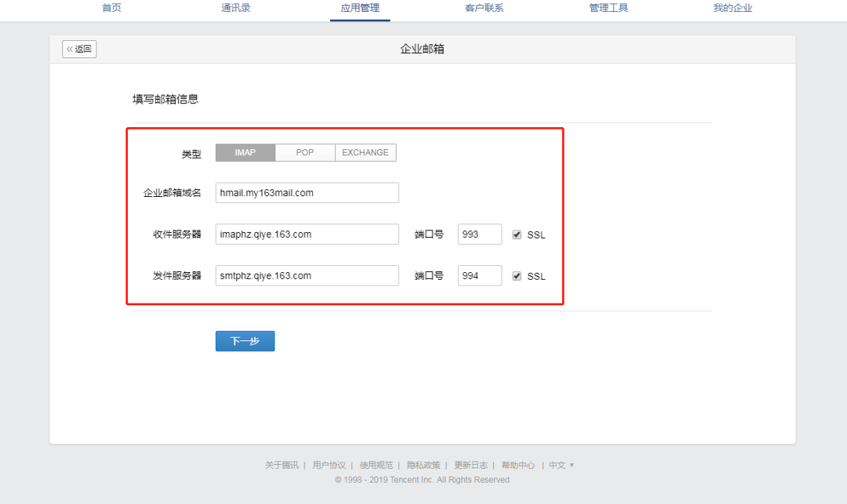
Task: Open the 首页 navigation tab
Action: (x=112, y=9)
